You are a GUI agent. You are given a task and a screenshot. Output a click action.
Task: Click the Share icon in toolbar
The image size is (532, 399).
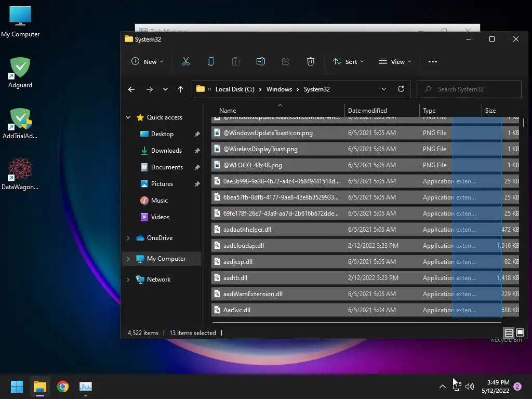click(286, 61)
